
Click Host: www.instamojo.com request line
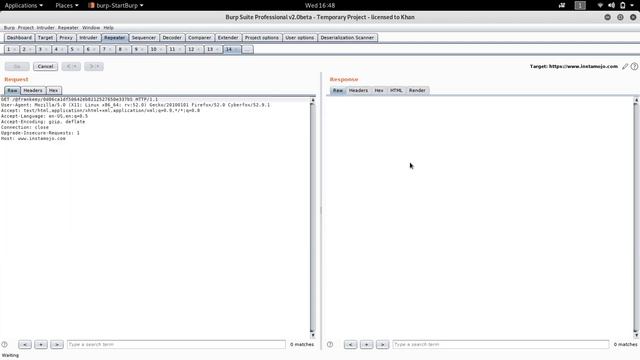point(33,138)
